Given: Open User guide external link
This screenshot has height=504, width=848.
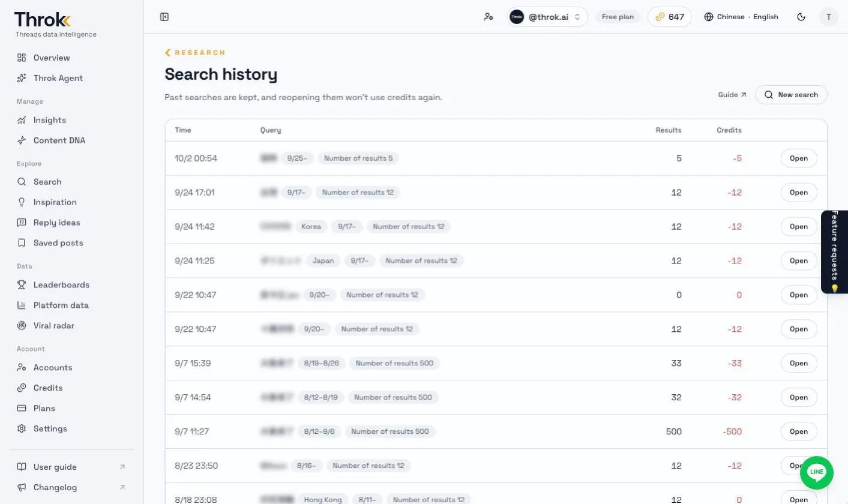Looking at the screenshot, I should [71, 467].
